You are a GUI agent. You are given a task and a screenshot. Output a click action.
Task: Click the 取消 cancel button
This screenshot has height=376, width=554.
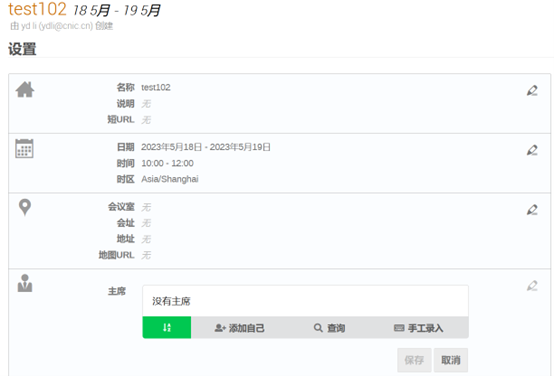451,360
